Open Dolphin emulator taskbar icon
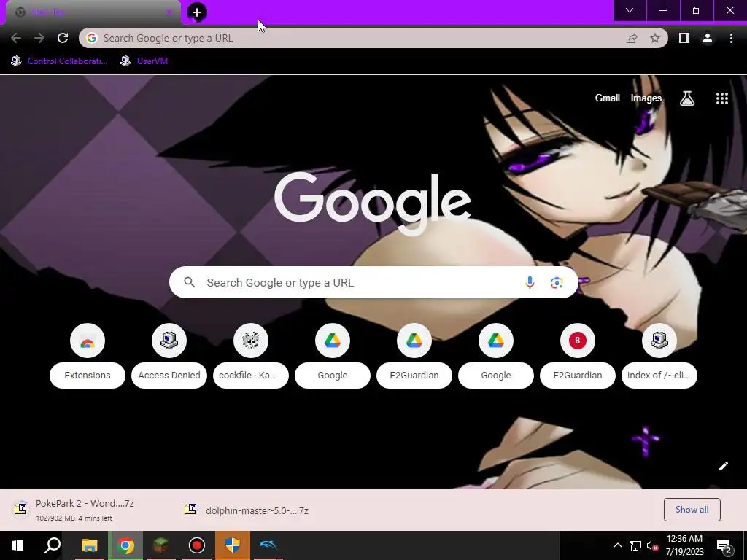747x560 pixels. [x=268, y=545]
